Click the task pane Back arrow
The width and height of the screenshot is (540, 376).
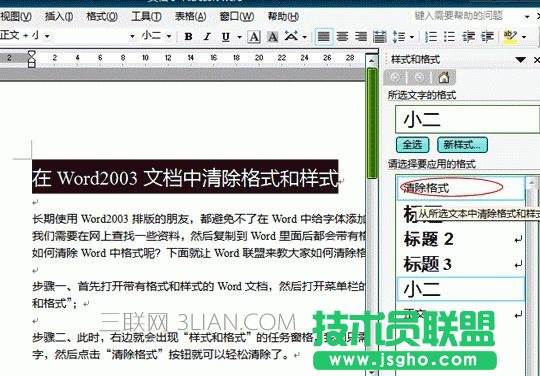point(395,78)
